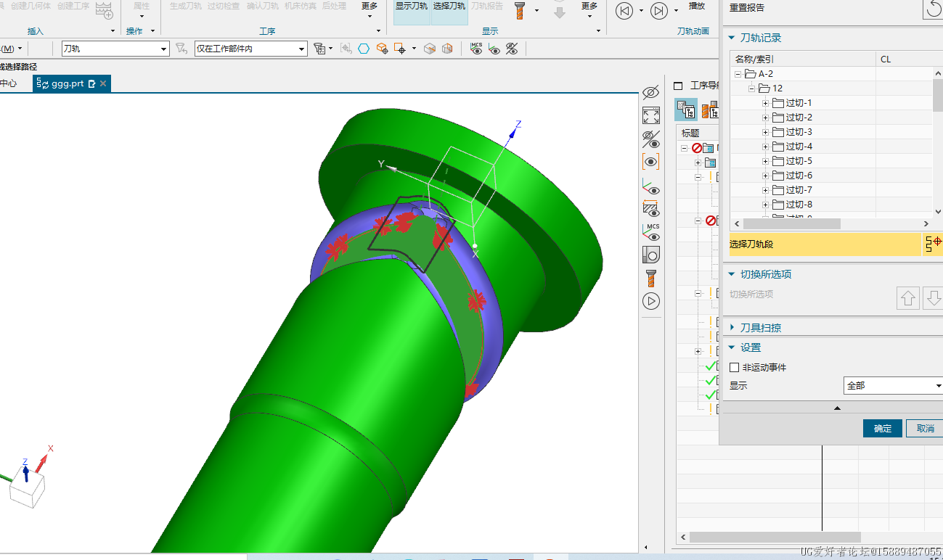
Task: Enable the 非运动事件 checkbox
Action: point(735,368)
